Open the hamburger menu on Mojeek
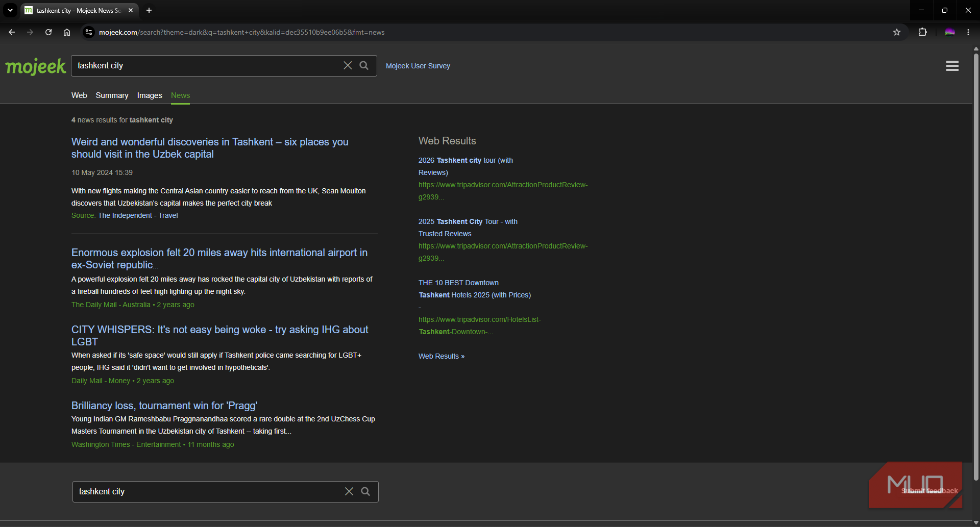This screenshot has width=980, height=527. (x=952, y=66)
